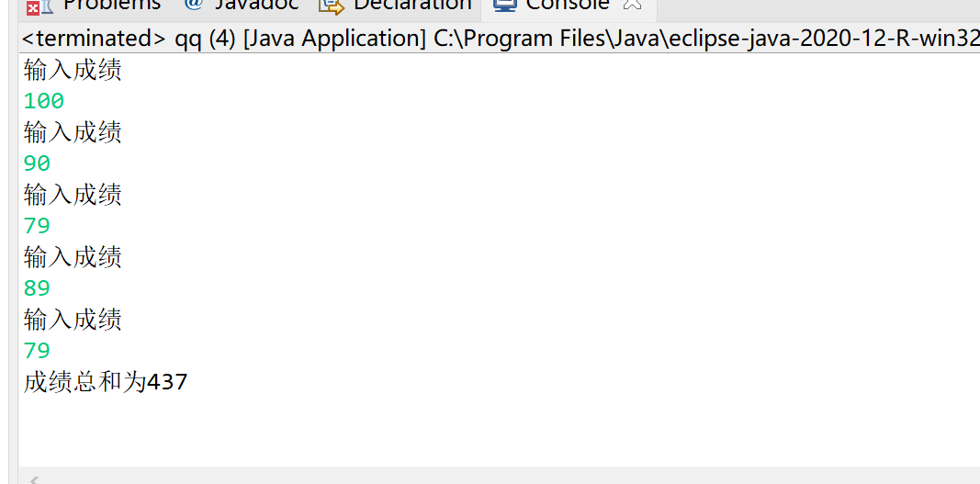Click empty console area below output
The height and width of the screenshot is (484, 980).
tap(459, 432)
